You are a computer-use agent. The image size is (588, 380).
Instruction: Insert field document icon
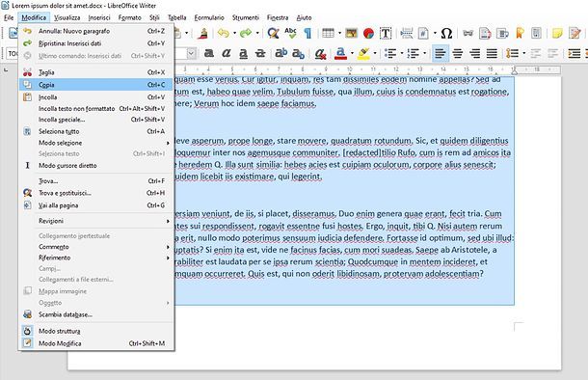pyautogui.click(x=423, y=34)
